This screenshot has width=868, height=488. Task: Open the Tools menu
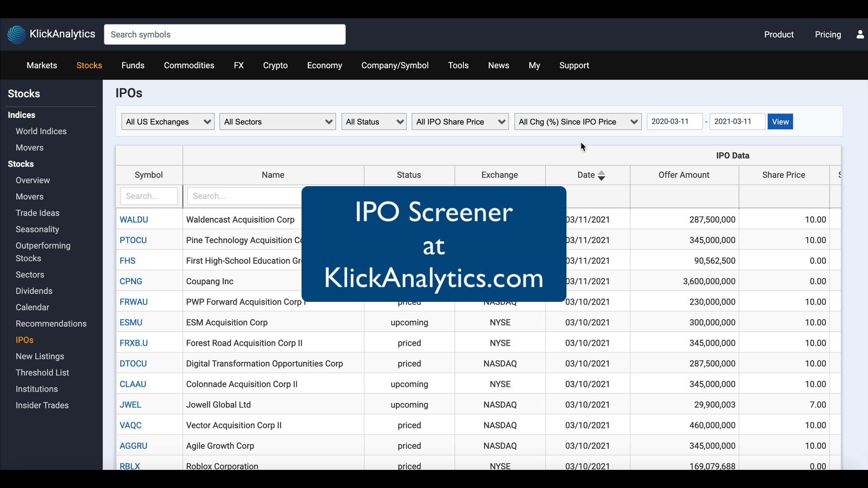point(458,66)
